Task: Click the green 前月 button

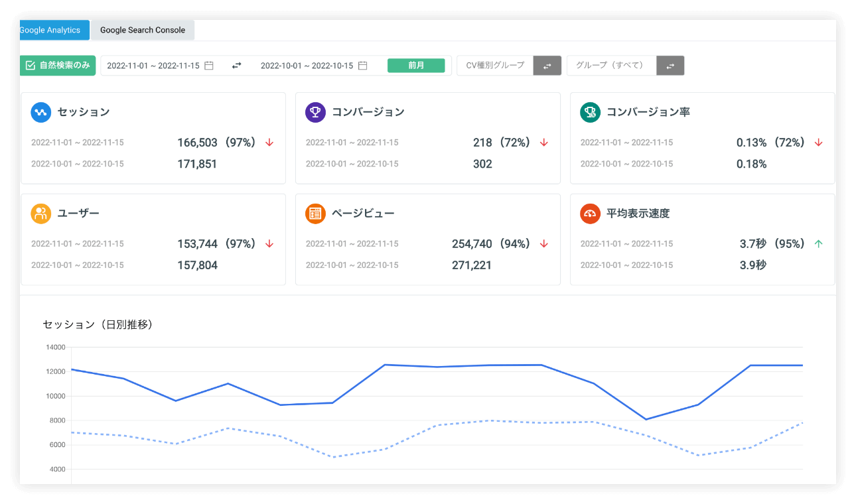Action: [x=417, y=65]
